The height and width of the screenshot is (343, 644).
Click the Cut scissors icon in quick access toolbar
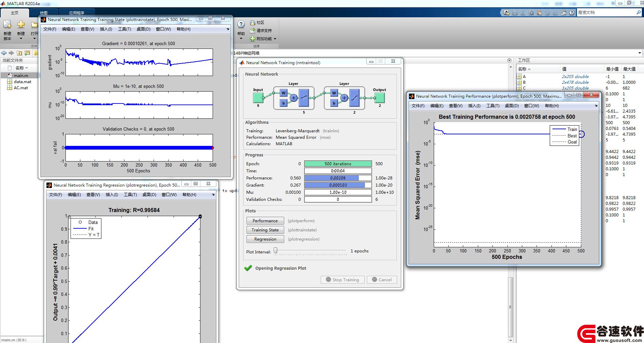click(523, 13)
